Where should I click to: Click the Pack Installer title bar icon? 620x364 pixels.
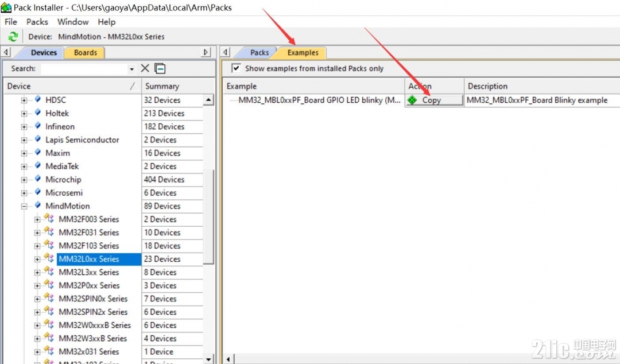6,7
